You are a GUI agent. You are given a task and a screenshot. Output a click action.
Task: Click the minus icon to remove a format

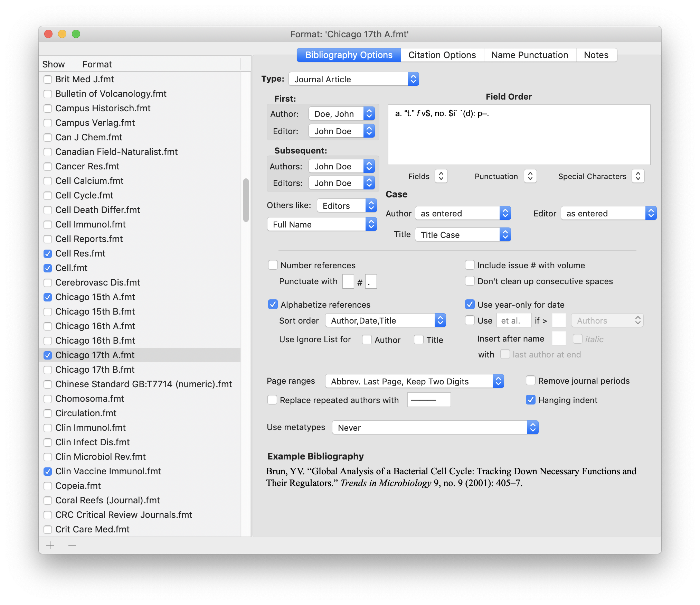coord(72,545)
